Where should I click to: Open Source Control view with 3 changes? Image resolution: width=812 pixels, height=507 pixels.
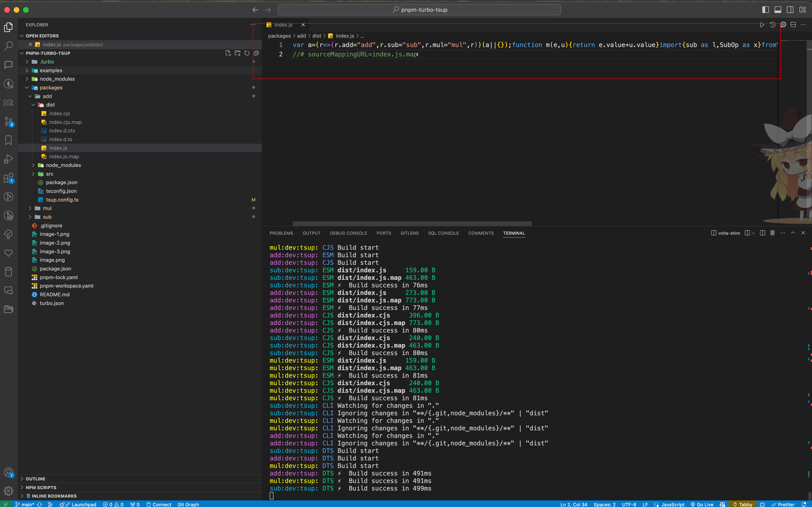coord(8,121)
